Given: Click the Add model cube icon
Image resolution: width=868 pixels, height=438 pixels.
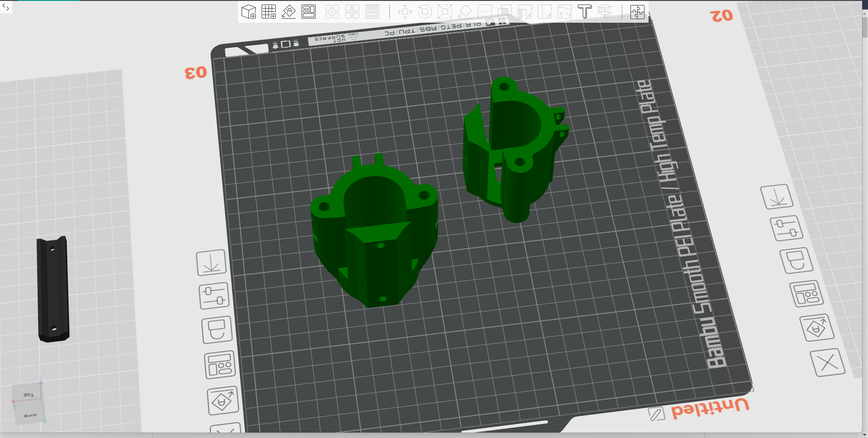Looking at the screenshot, I should 248,12.
